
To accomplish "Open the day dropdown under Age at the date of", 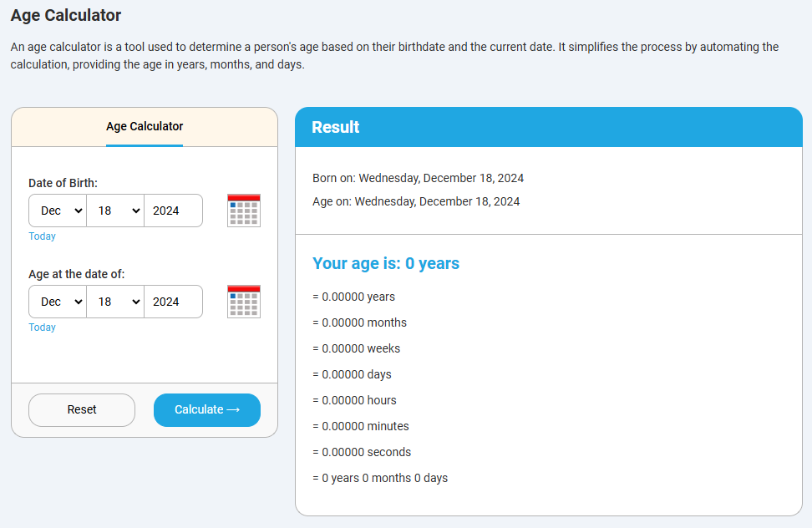I will pos(115,302).
